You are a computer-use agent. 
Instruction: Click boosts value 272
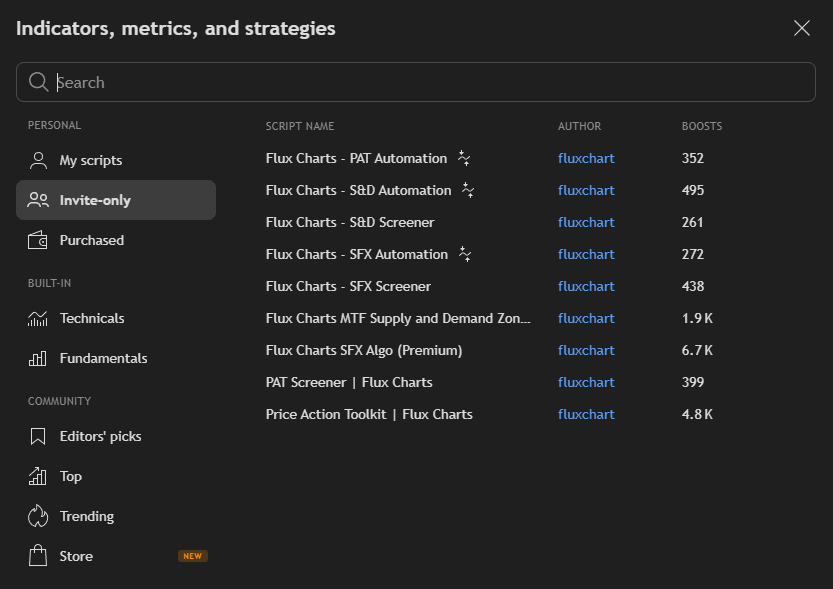(x=693, y=254)
